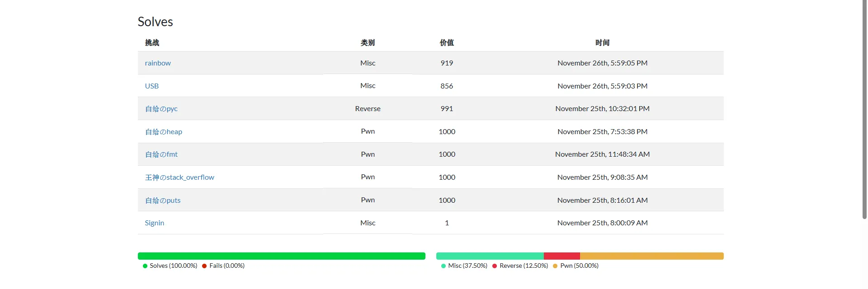Toggle the Pwn (50.00%) legend item
This screenshot has height=289, width=868.
pos(576,266)
